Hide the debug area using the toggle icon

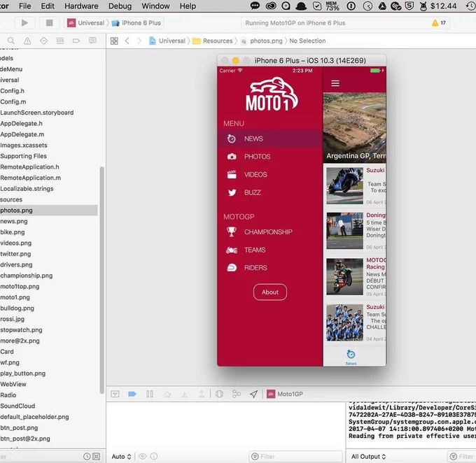click(x=115, y=394)
